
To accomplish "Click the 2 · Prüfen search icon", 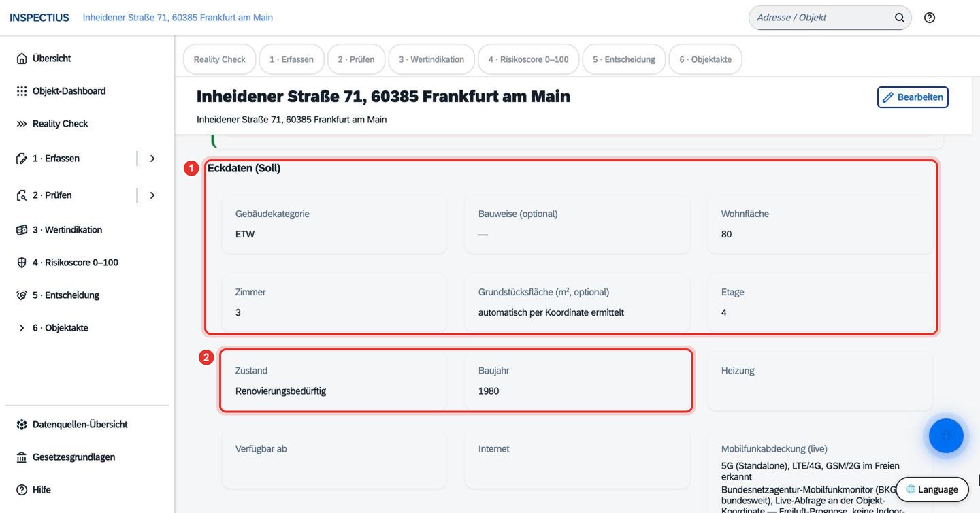I will [x=22, y=195].
